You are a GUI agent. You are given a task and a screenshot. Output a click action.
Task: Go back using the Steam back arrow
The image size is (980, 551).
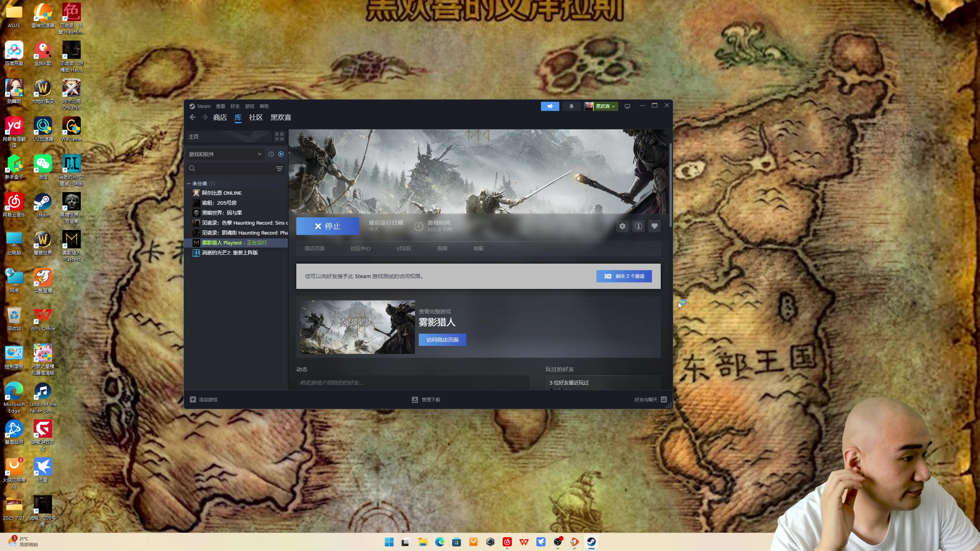pos(193,117)
